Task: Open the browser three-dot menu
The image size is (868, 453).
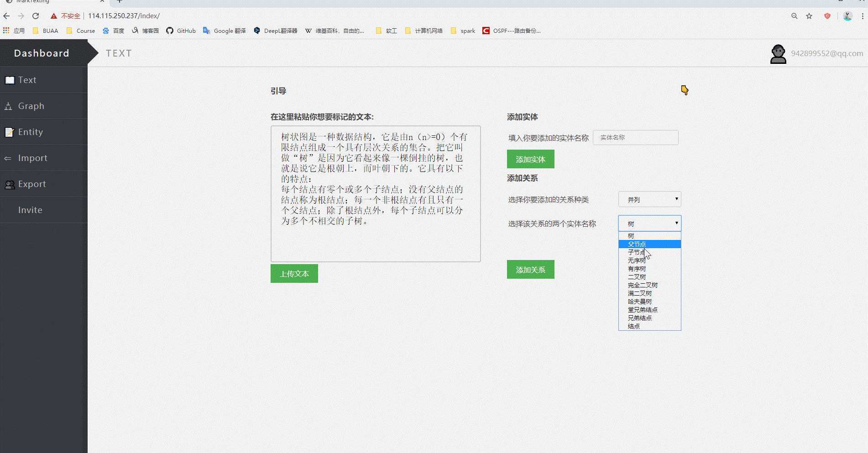Action: tap(863, 16)
